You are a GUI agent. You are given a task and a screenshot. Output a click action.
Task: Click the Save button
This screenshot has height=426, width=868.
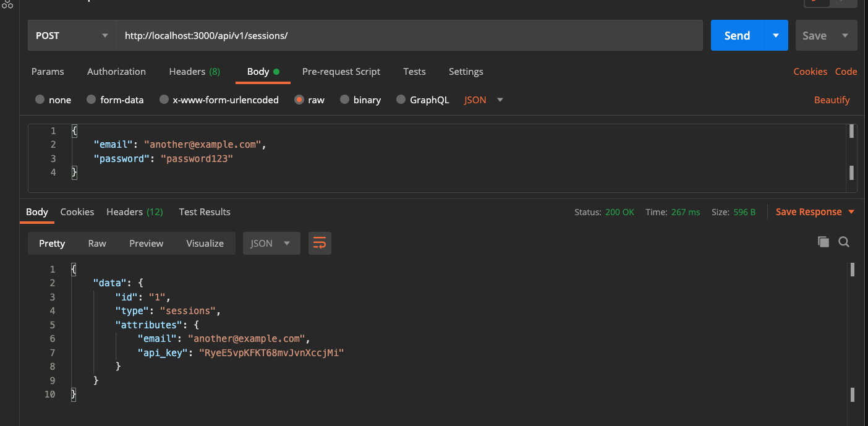pyautogui.click(x=814, y=35)
